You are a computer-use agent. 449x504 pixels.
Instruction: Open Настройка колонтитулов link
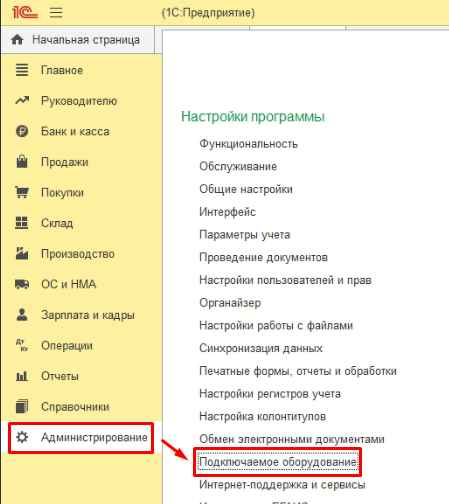(262, 416)
